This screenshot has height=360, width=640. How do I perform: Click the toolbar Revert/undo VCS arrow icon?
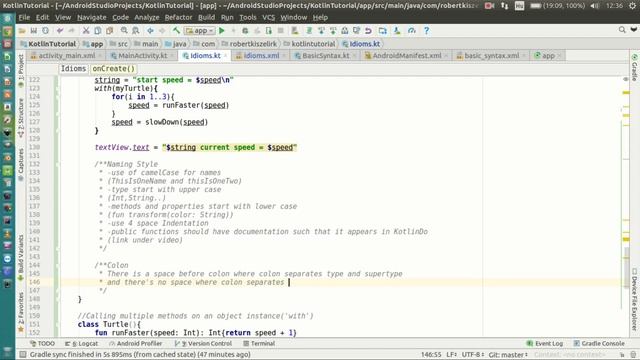[368, 31]
